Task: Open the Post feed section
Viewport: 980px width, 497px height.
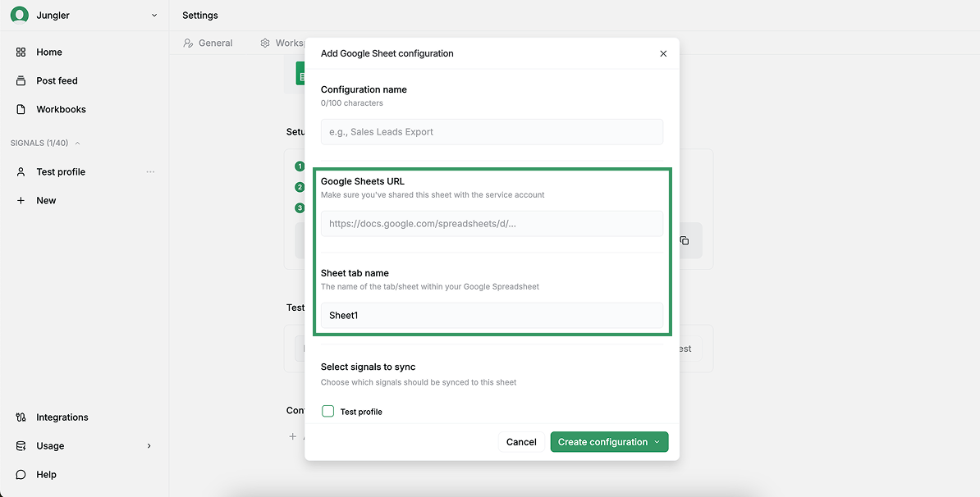Action: click(56, 80)
